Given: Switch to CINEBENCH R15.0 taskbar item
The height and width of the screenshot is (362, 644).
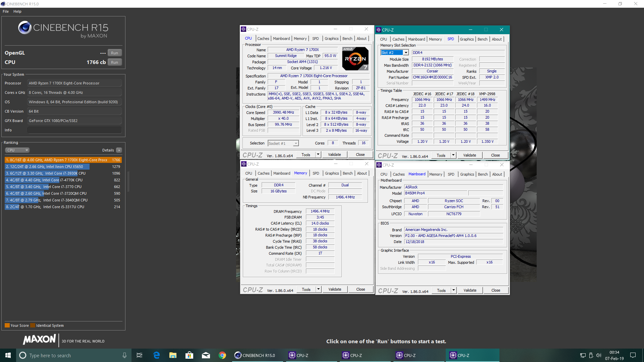Looking at the screenshot, I should pos(258,355).
